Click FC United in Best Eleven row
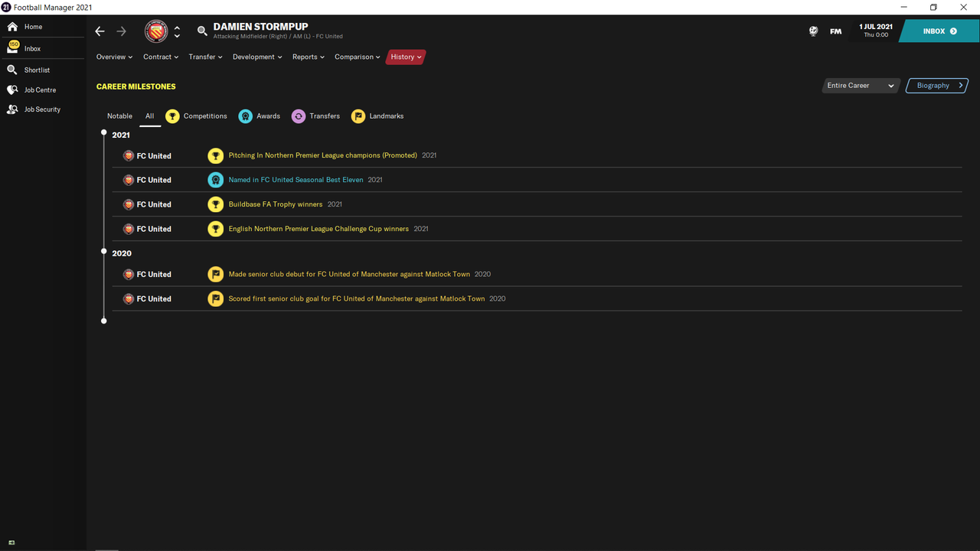Screen dimensions: 980x551 154,180
